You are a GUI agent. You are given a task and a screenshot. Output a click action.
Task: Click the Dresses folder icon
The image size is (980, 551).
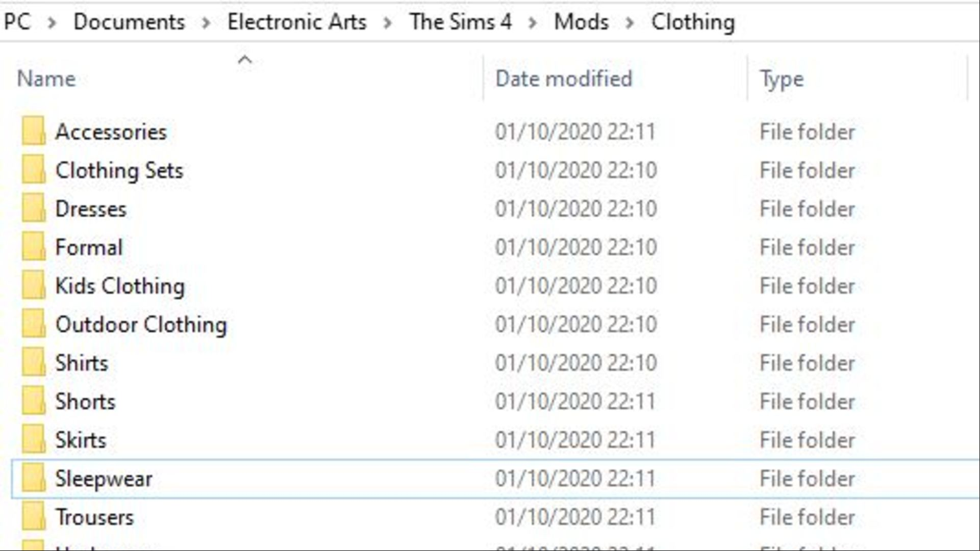34,208
